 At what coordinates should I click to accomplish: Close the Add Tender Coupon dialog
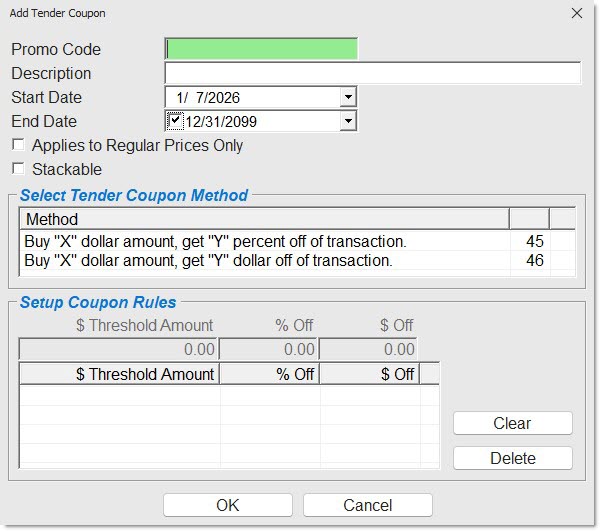tap(576, 14)
